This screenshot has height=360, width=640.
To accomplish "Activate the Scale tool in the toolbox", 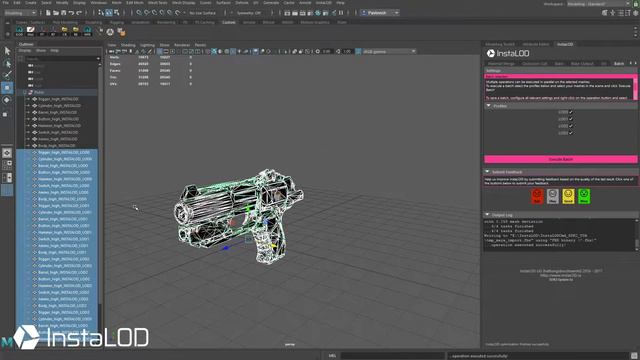I will 6,114.
